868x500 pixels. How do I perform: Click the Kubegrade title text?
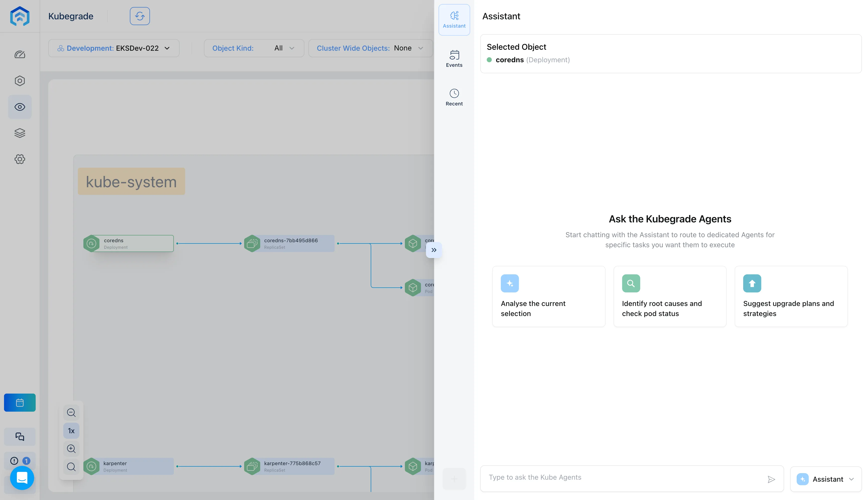tap(71, 16)
